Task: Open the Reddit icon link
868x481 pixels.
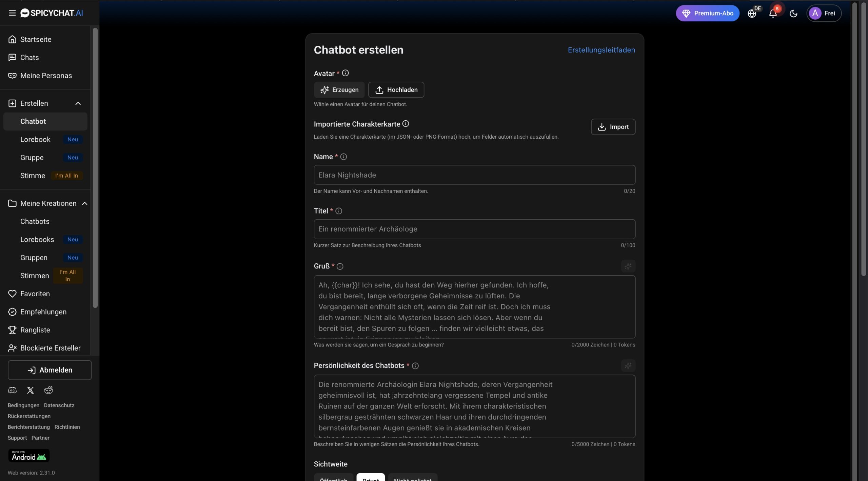Action: coord(48,390)
